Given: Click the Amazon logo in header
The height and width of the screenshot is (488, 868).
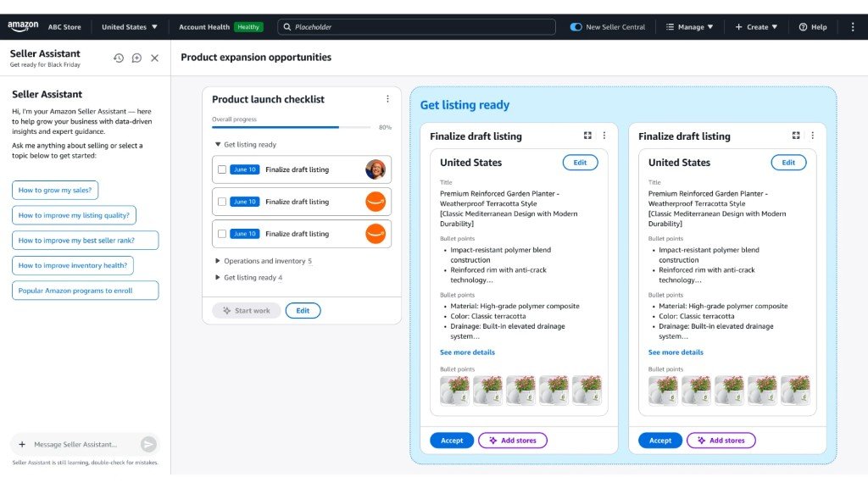Looking at the screenshot, I should [23, 26].
